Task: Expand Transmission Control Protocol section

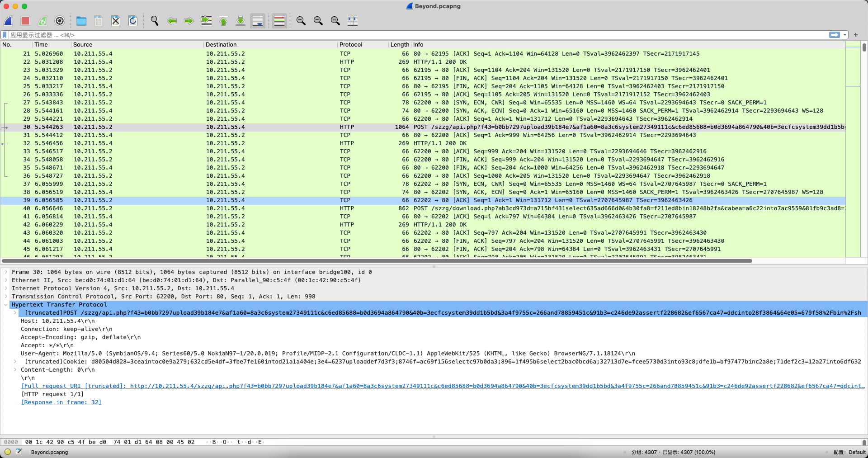Action: click(6, 297)
